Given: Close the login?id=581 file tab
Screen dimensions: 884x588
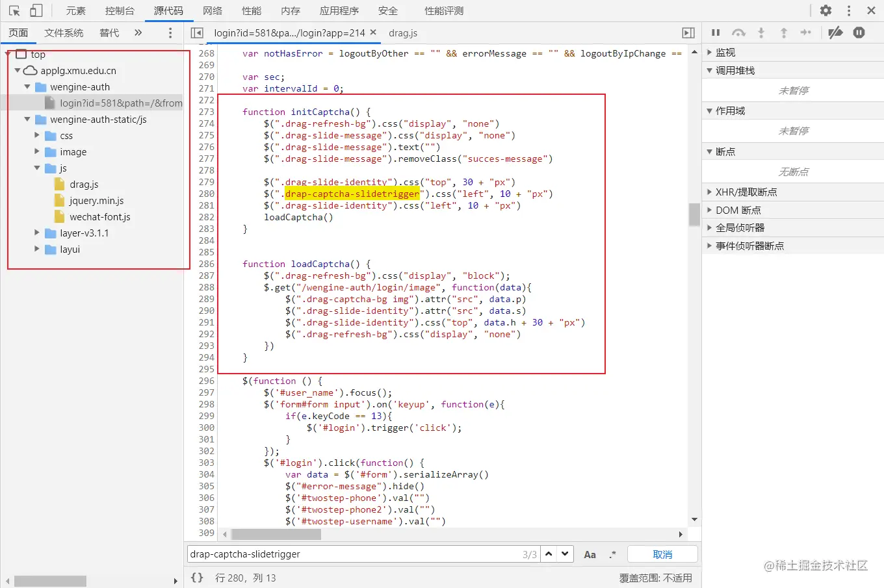Looking at the screenshot, I should [373, 32].
